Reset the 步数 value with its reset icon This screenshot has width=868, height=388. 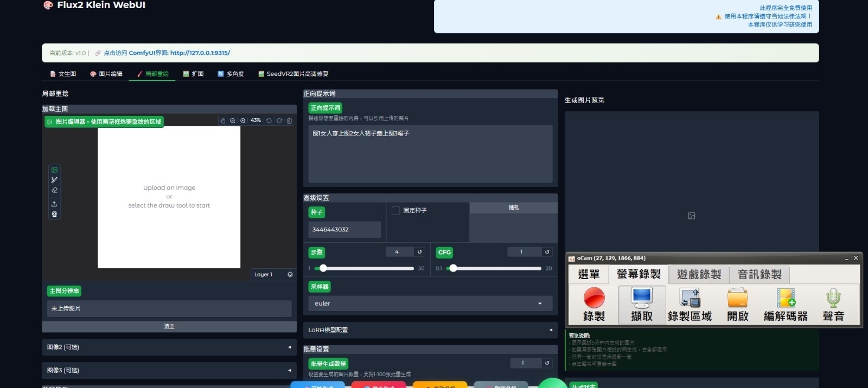point(419,251)
